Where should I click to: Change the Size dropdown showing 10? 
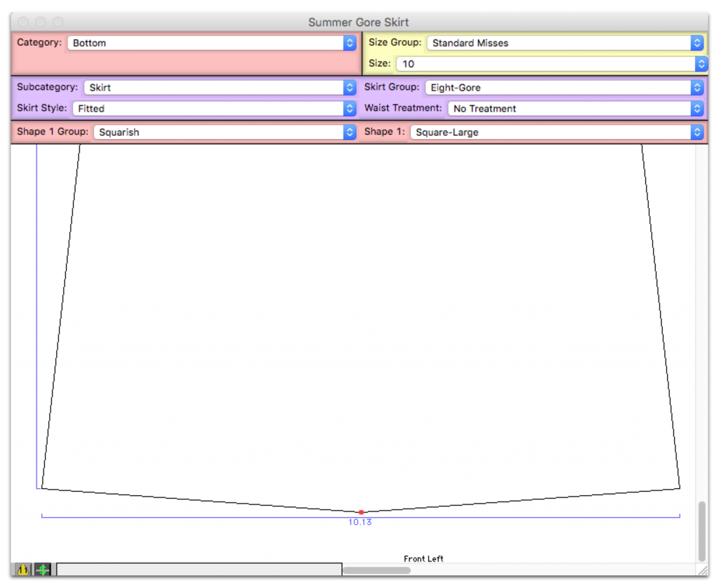[x=552, y=64]
